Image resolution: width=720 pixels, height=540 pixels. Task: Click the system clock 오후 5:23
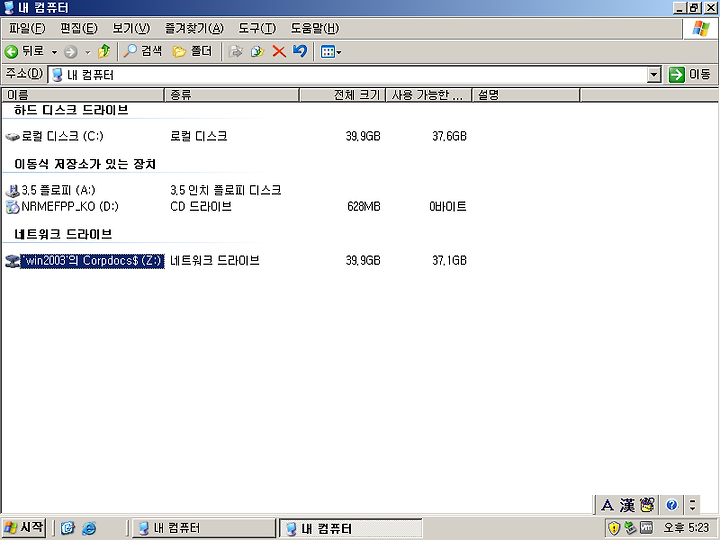coord(686,528)
